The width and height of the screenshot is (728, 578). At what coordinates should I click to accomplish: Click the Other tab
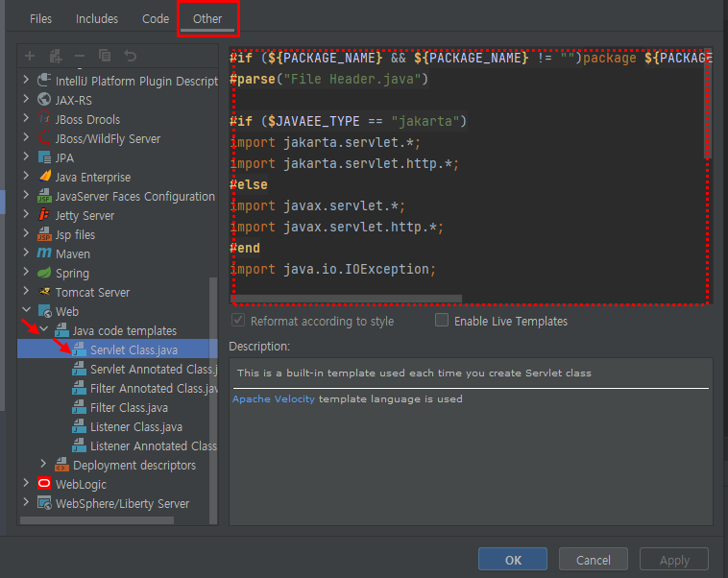[207, 19]
